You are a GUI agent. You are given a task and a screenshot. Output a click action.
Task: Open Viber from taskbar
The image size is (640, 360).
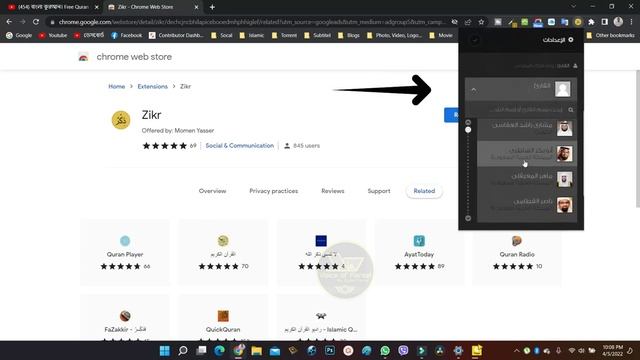point(403,351)
